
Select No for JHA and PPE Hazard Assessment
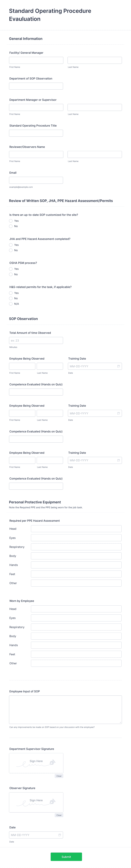(x=11, y=250)
